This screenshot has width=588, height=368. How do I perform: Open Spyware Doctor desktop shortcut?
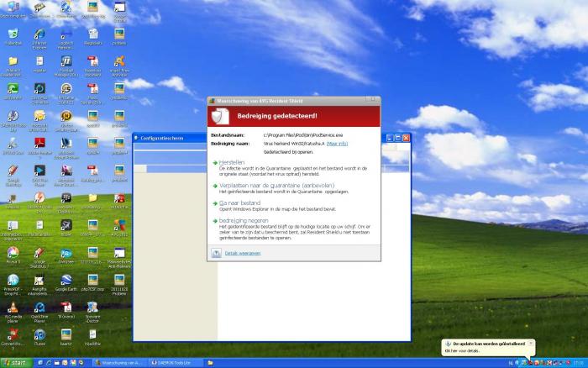coord(92,312)
